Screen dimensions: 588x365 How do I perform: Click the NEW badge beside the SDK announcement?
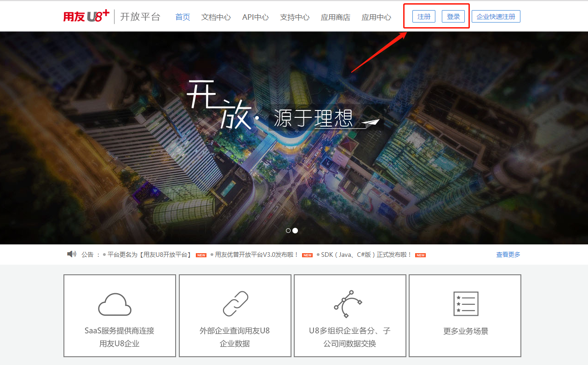point(420,255)
